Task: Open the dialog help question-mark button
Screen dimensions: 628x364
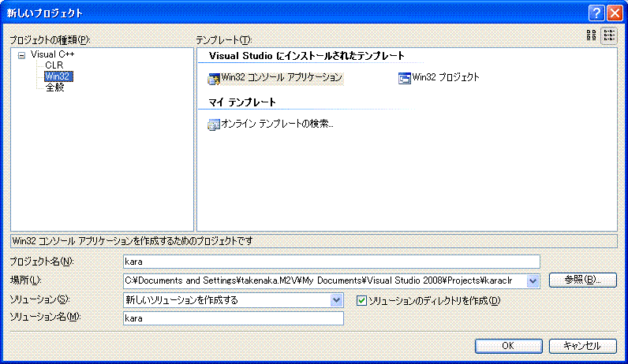Action: tap(596, 13)
